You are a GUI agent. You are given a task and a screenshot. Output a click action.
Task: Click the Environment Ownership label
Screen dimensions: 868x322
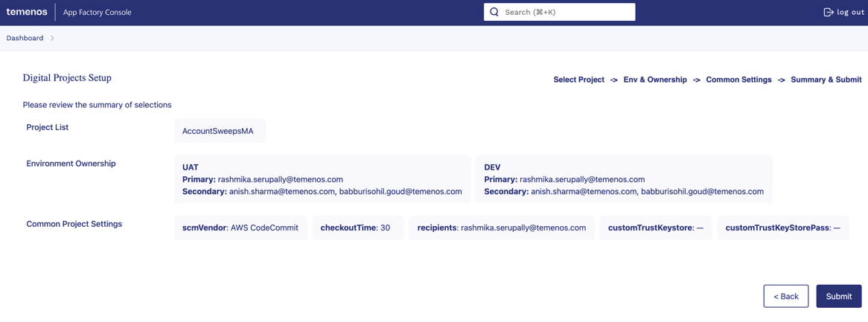point(71,163)
